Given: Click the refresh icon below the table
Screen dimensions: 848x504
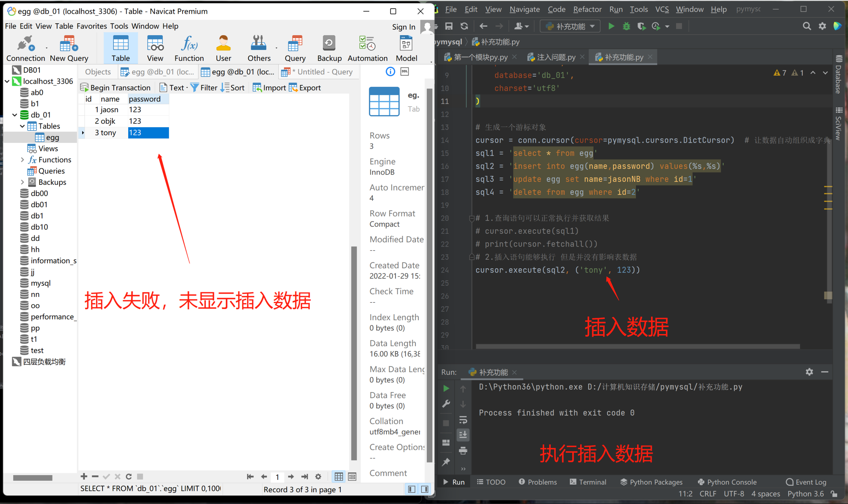Looking at the screenshot, I should click(129, 476).
